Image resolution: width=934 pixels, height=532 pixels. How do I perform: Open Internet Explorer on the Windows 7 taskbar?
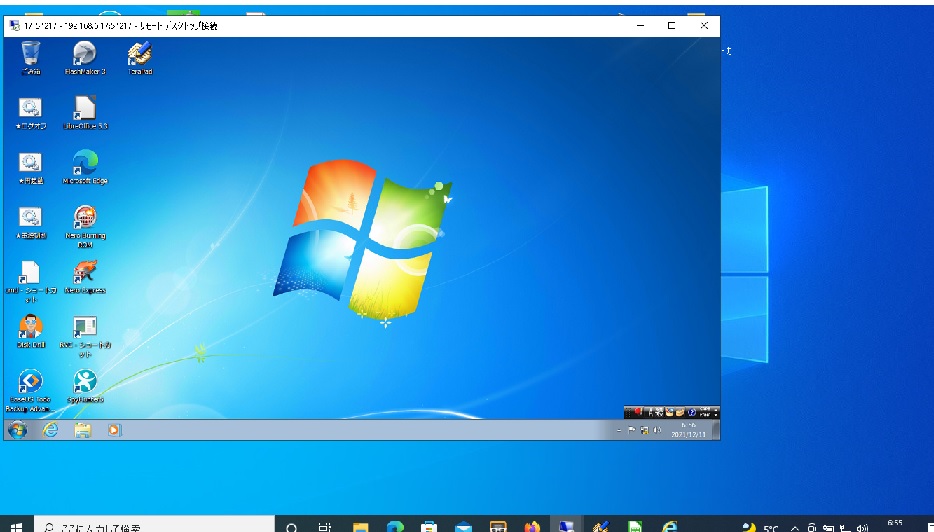(x=51, y=430)
